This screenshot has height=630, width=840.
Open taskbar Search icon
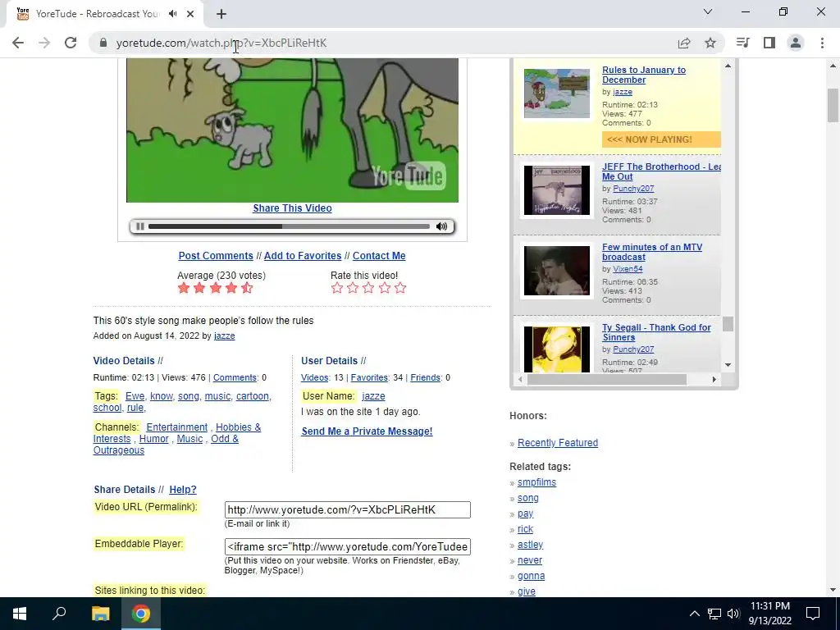click(x=59, y=614)
